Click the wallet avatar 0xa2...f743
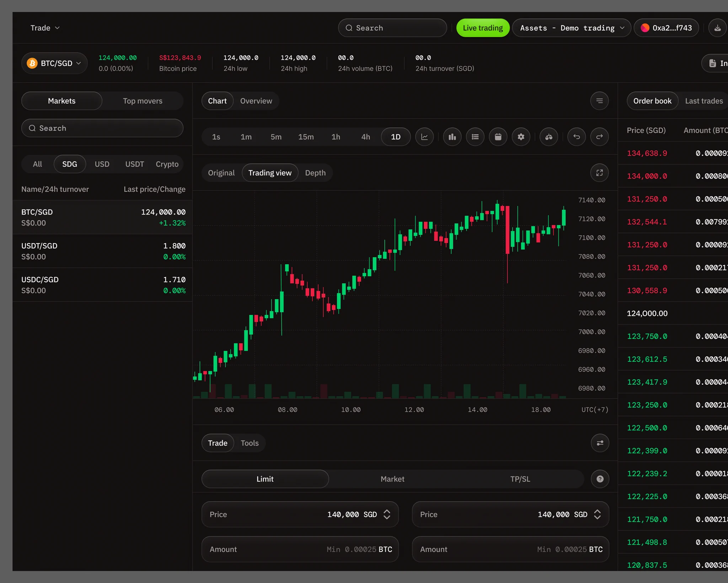Viewport: 728px width, 583px height. tap(667, 28)
